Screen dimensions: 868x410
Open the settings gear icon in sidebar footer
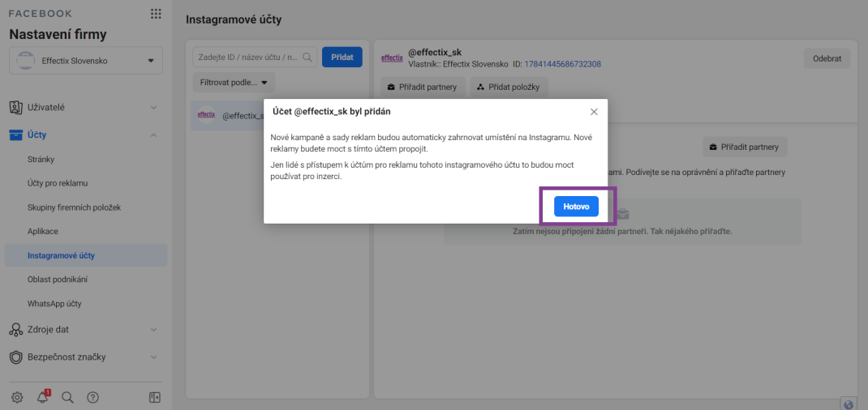(17, 397)
